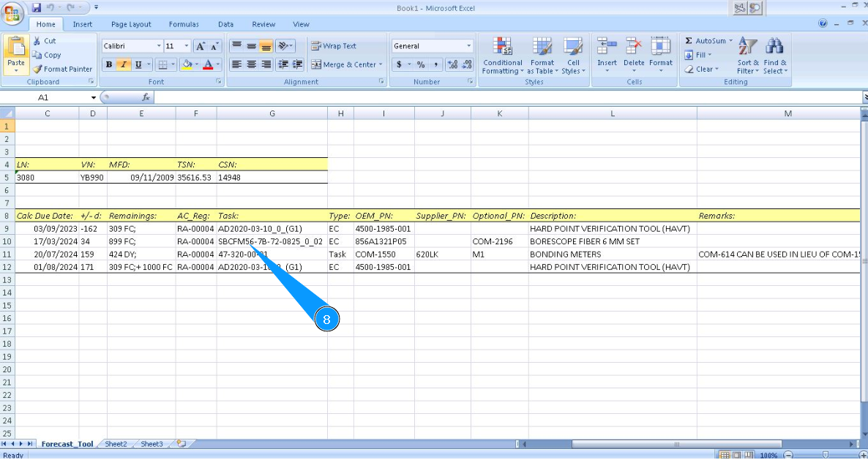Click the Increase Font Size icon
Screen dimensions: 868x460
coord(200,46)
